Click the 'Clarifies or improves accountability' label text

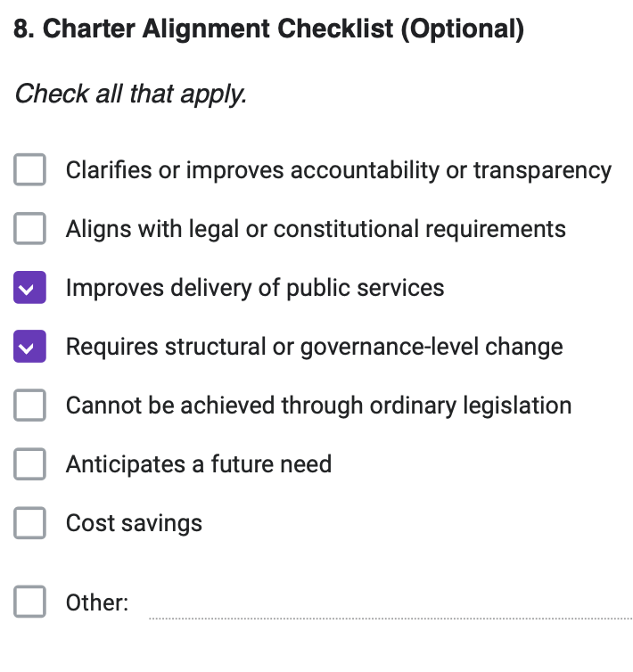click(338, 170)
